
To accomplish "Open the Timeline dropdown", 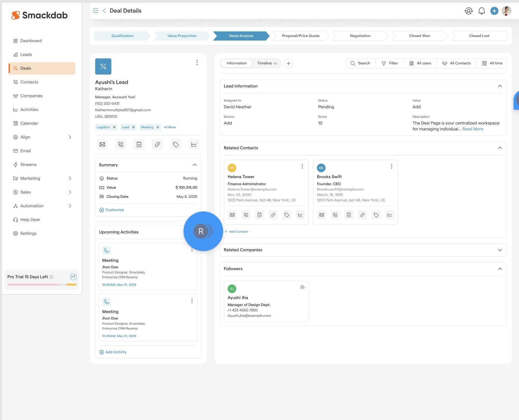I will (x=267, y=63).
